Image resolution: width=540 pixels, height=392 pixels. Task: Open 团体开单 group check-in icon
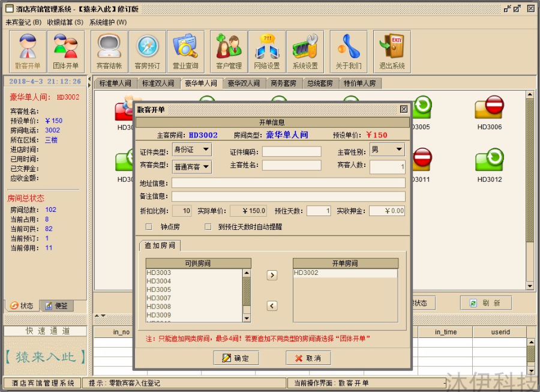point(66,52)
